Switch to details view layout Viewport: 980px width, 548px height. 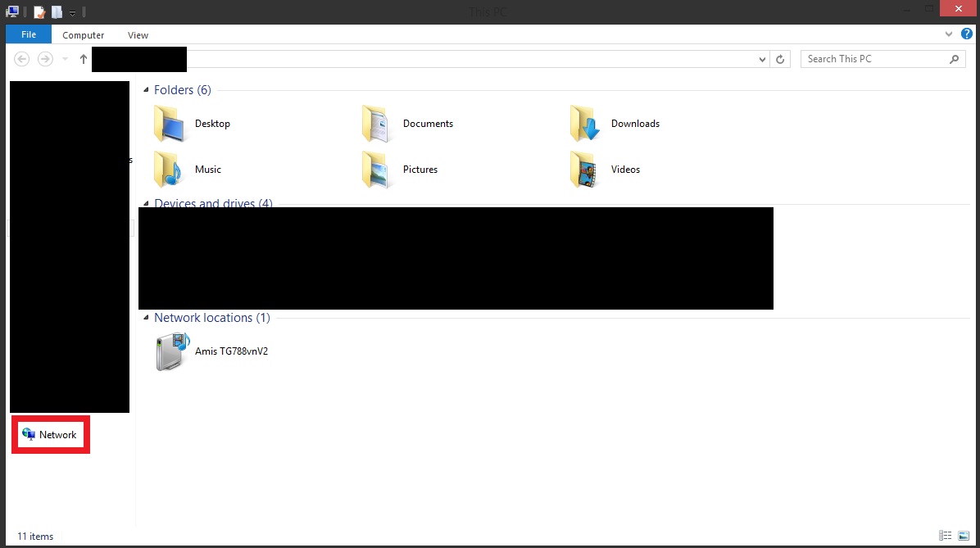point(945,536)
